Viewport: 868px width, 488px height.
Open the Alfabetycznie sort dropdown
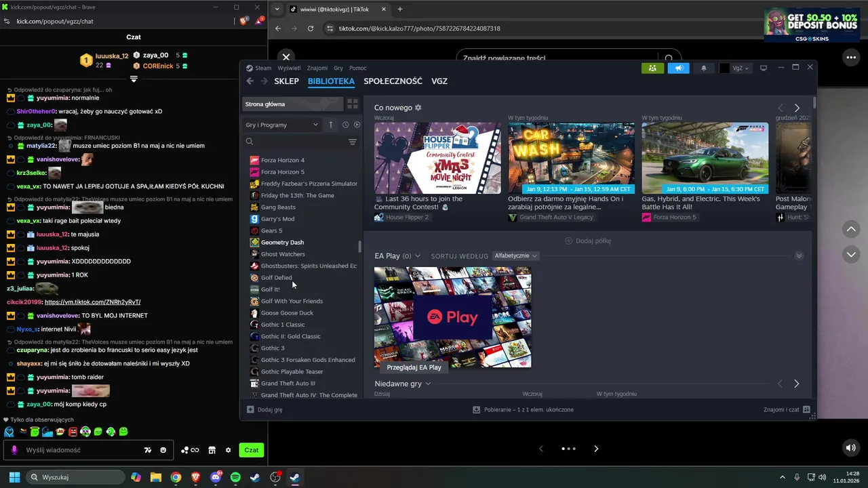pos(516,256)
